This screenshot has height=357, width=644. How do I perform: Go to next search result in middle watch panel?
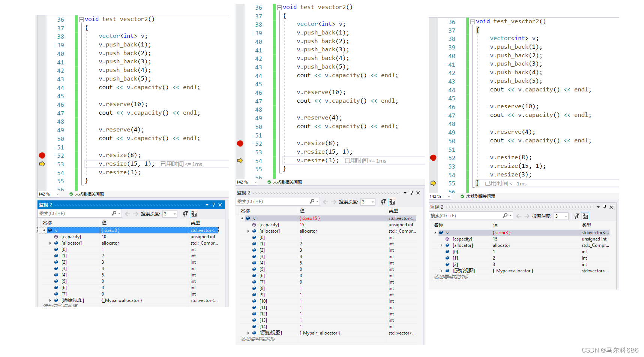pos(333,202)
